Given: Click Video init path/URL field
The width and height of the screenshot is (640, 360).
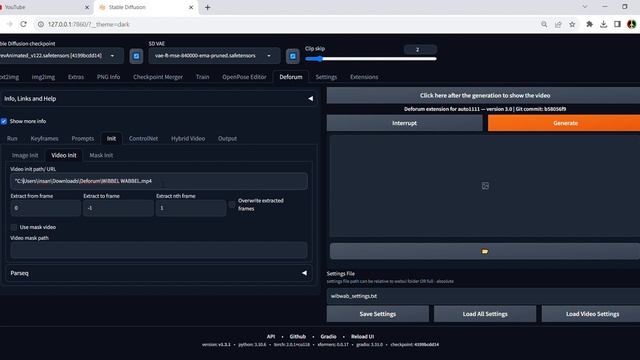Looking at the screenshot, I should 159,181.
